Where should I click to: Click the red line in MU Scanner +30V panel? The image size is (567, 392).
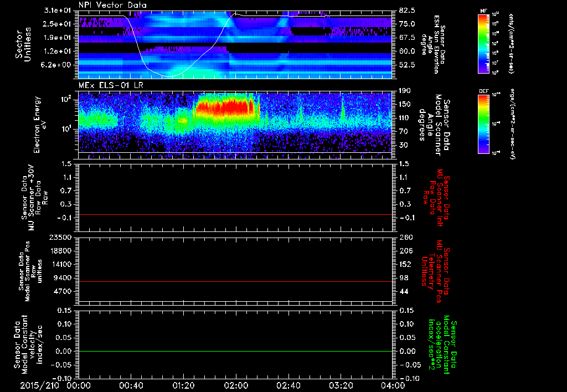coord(235,214)
